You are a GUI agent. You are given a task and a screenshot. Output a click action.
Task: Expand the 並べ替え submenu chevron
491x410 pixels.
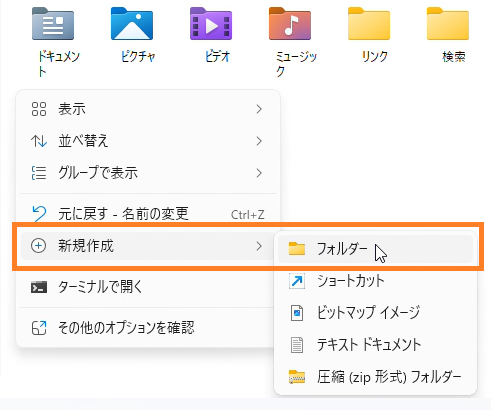click(x=259, y=141)
